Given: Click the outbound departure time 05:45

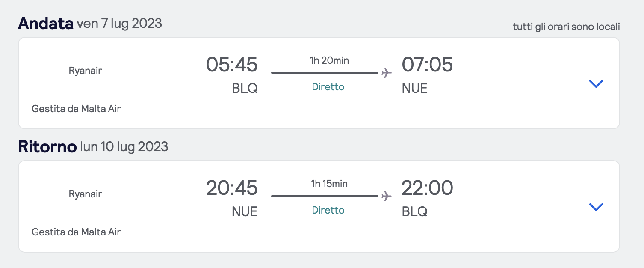Looking at the screenshot, I should pyautogui.click(x=232, y=65).
